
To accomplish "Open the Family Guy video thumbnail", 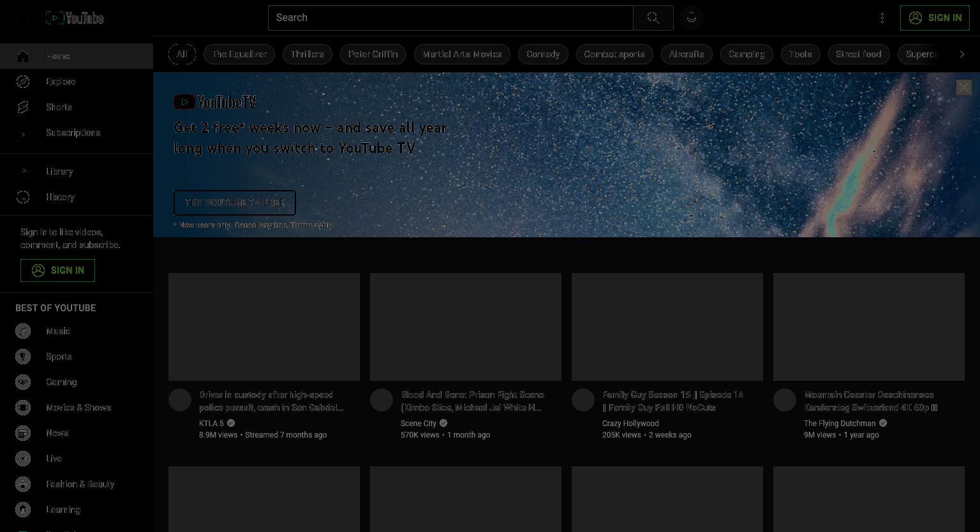I will (667, 327).
